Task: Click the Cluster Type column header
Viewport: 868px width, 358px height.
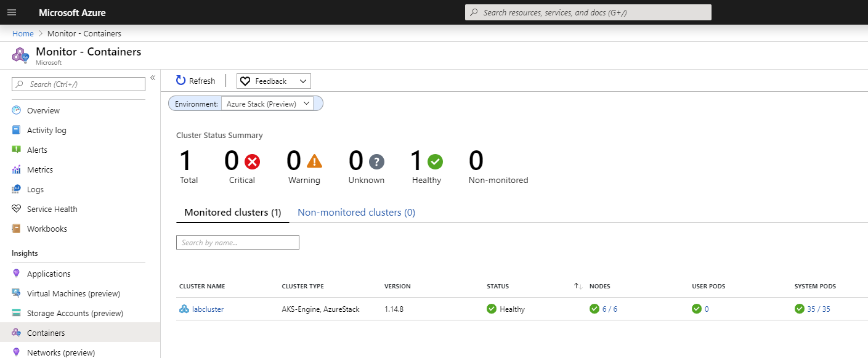Action: pos(302,287)
